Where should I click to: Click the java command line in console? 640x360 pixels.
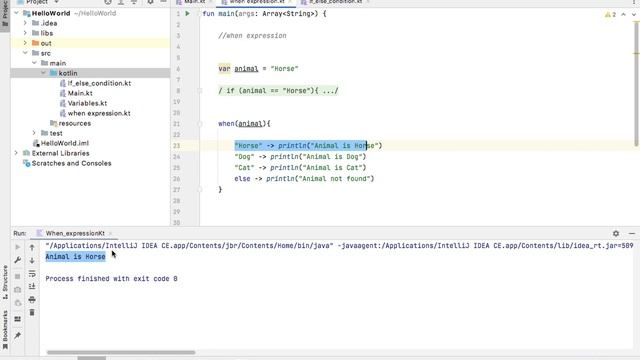click(339, 246)
